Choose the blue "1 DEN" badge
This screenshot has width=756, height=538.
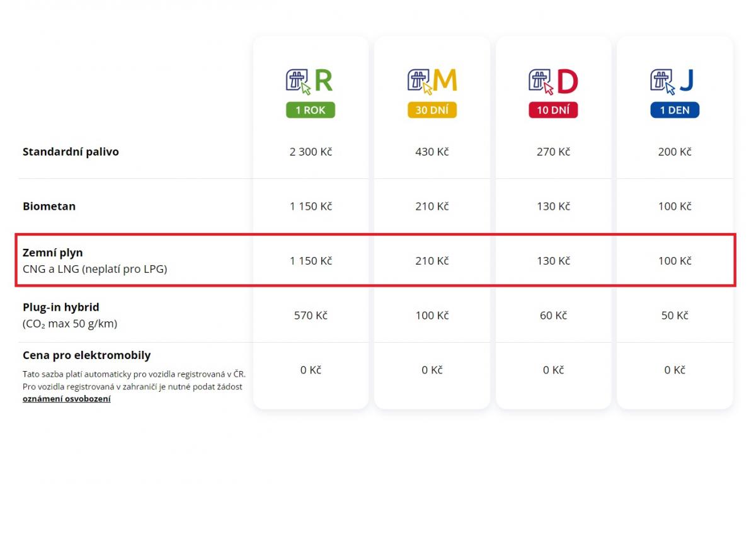(x=675, y=110)
